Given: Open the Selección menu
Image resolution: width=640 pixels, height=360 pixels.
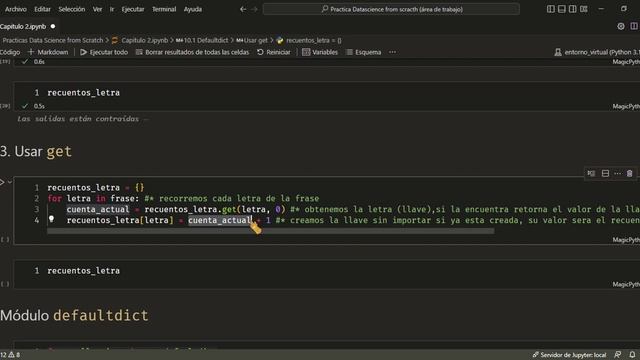Looking at the screenshot, I should tap(72, 9).
